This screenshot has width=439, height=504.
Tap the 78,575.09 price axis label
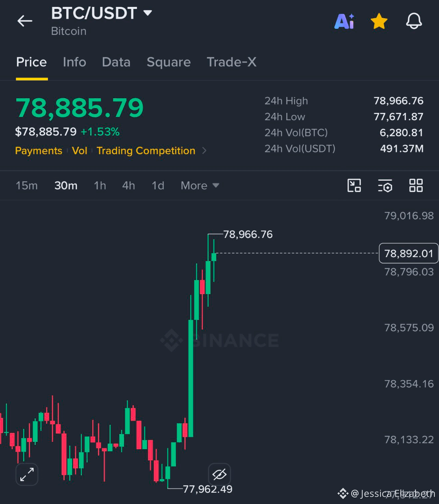point(409,328)
